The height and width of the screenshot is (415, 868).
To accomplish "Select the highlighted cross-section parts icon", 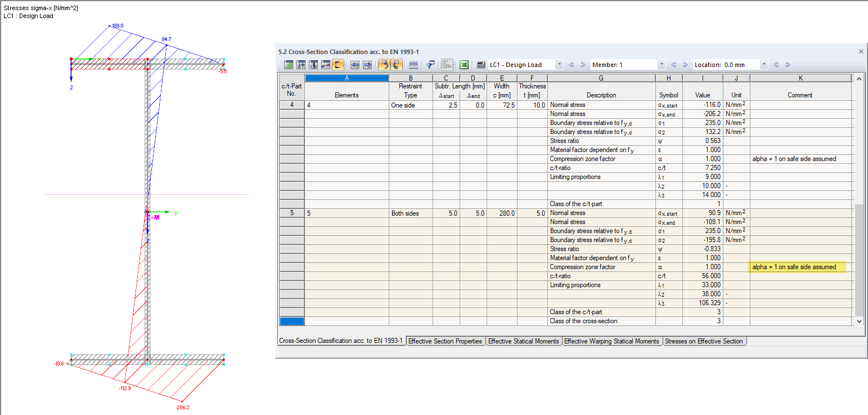I will [x=339, y=65].
